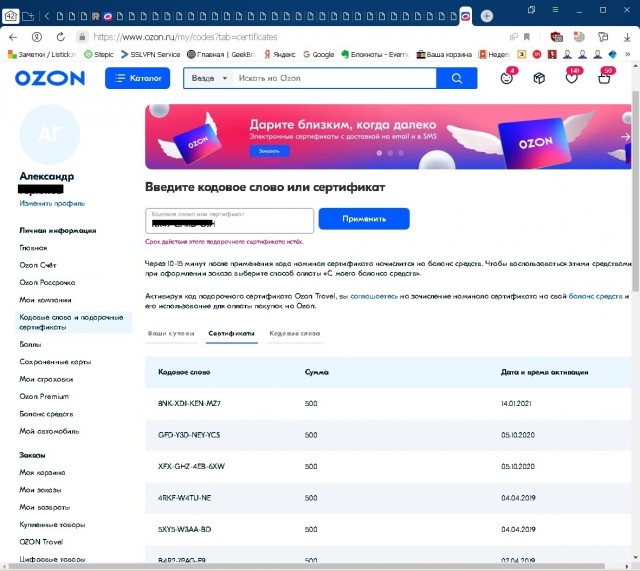The image size is (640, 571).
Task: Switch to the Кодовые слова tab
Action: coord(294,333)
